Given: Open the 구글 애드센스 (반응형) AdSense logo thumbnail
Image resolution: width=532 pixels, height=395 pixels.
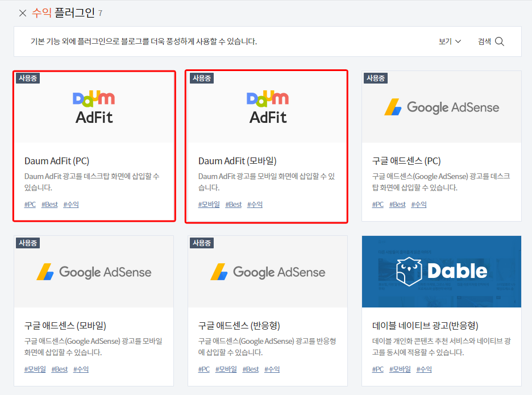Looking at the screenshot, I should click(268, 272).
